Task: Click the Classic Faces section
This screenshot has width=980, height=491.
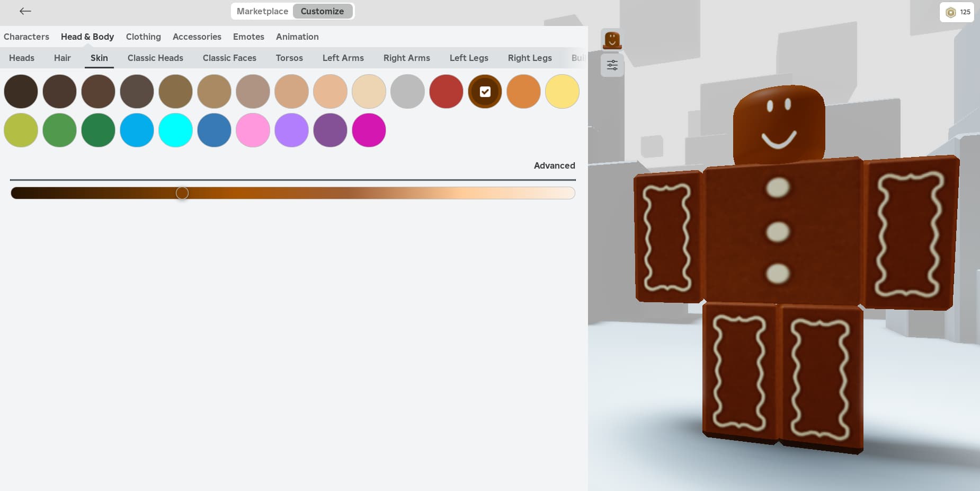Action: [229, 58]
